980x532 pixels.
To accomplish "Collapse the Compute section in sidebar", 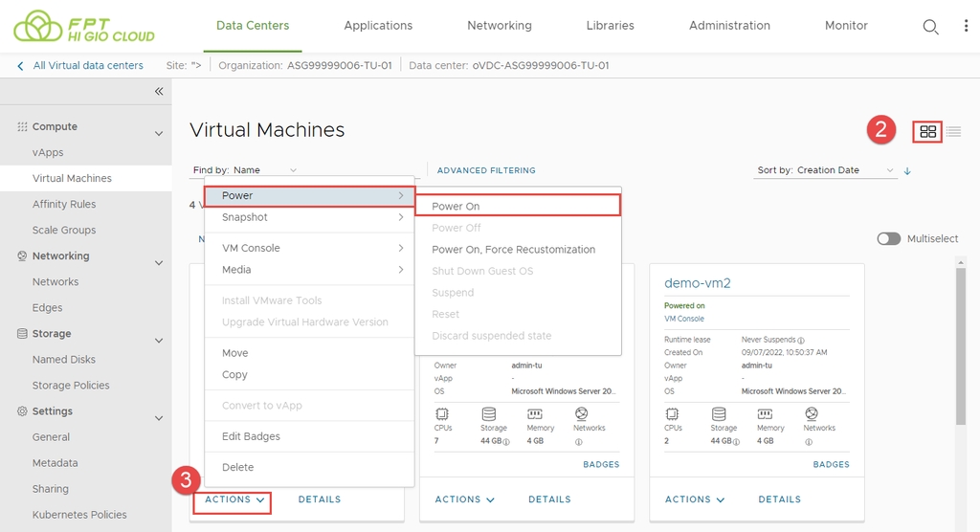I will [159, 133].
